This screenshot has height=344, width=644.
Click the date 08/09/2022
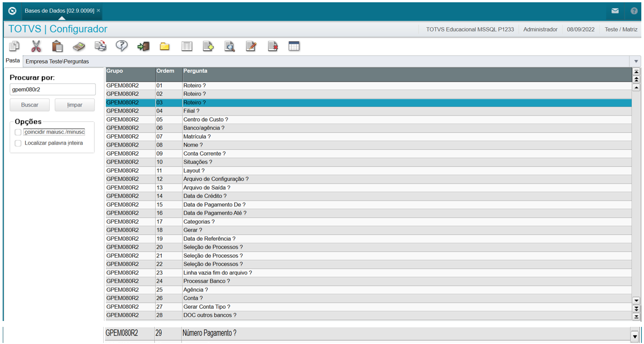(581, 29)
